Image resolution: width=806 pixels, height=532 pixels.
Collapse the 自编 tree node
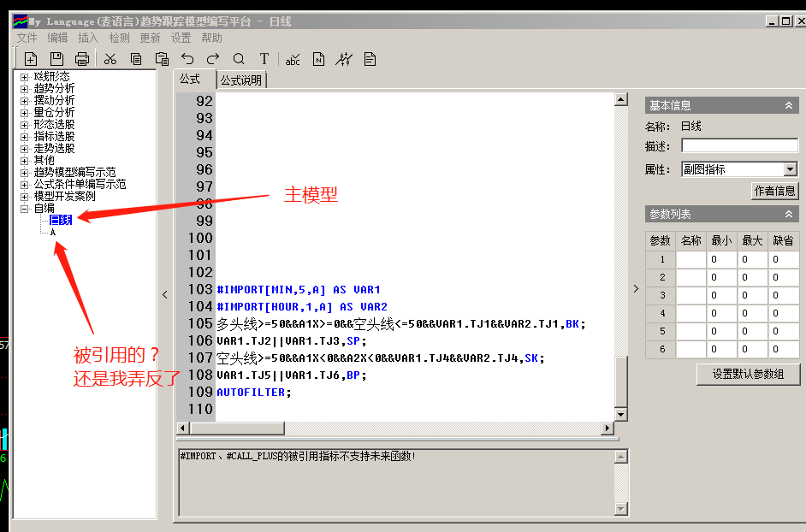click(x=25, y=209)
